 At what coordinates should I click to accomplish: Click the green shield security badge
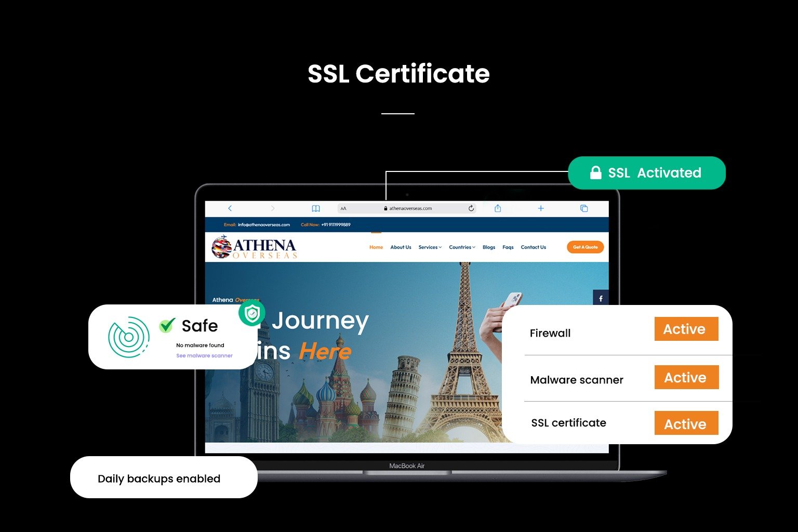point(252,314)
